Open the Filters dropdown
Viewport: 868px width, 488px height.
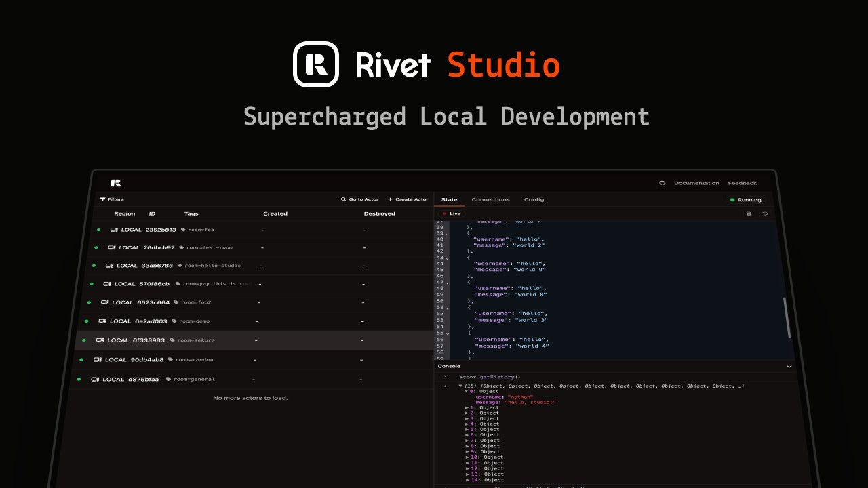[x=112, y=199]
